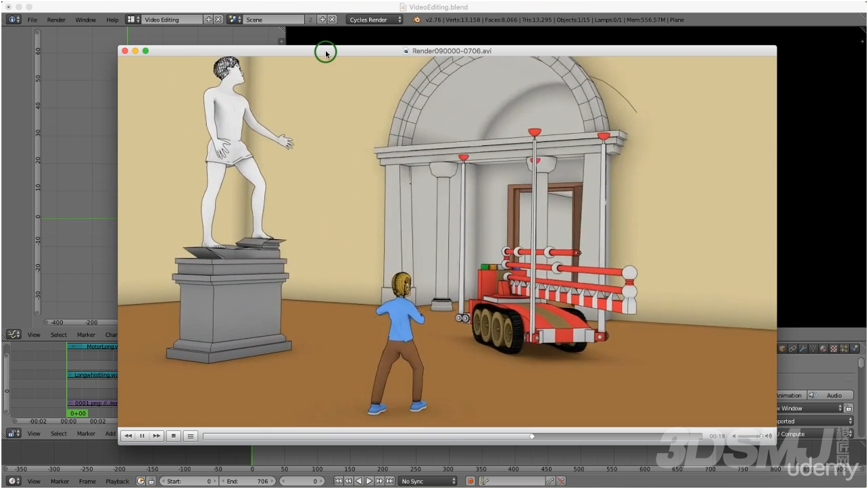Click the insert keyframe key icon
The height and width of the screenshot is (489, 868).
click(550, 481)
